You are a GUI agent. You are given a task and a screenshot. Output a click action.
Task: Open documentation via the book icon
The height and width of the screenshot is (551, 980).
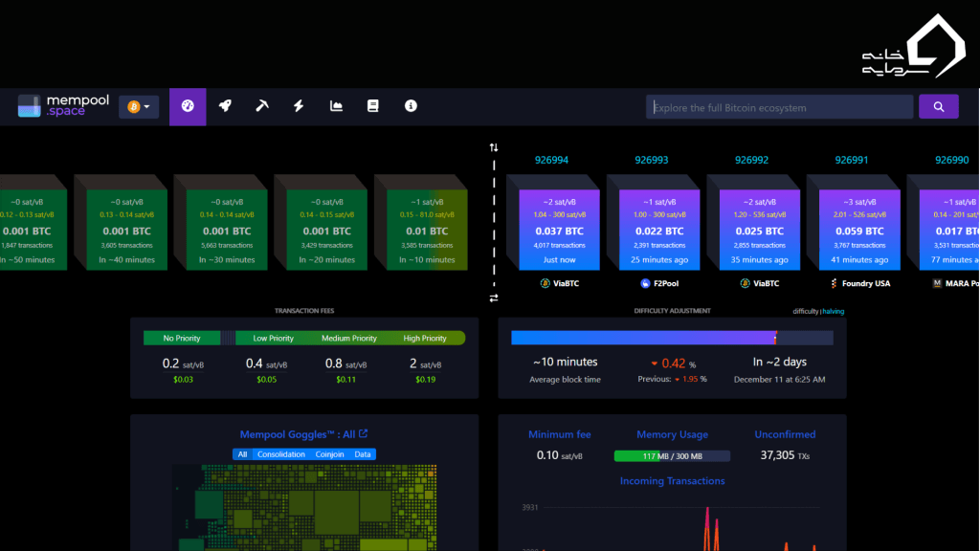tap(372, 106)
